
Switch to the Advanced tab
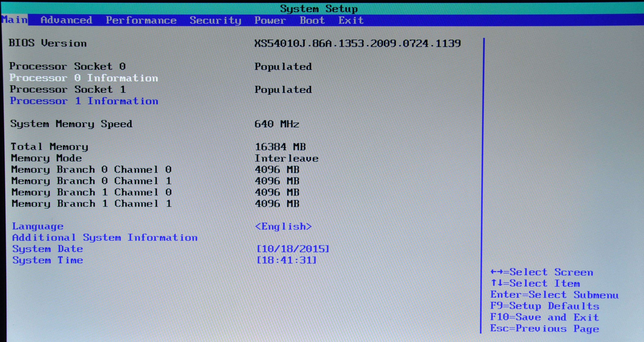[x=66, y=20]
